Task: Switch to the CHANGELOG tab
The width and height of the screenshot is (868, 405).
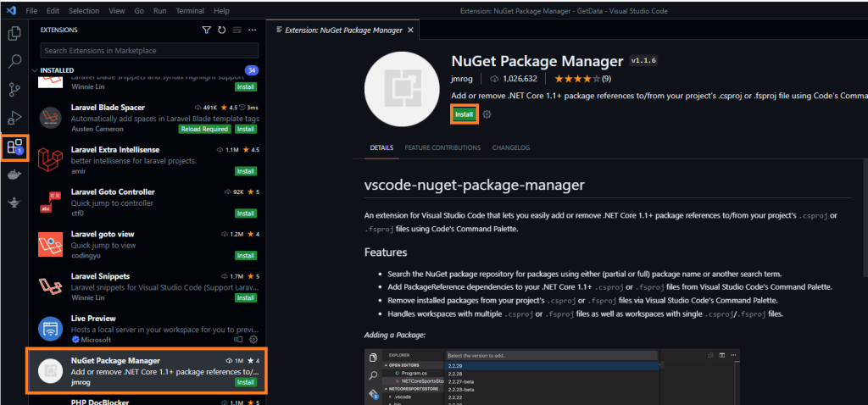Action: pyautogui.click(x=511, y=147)
